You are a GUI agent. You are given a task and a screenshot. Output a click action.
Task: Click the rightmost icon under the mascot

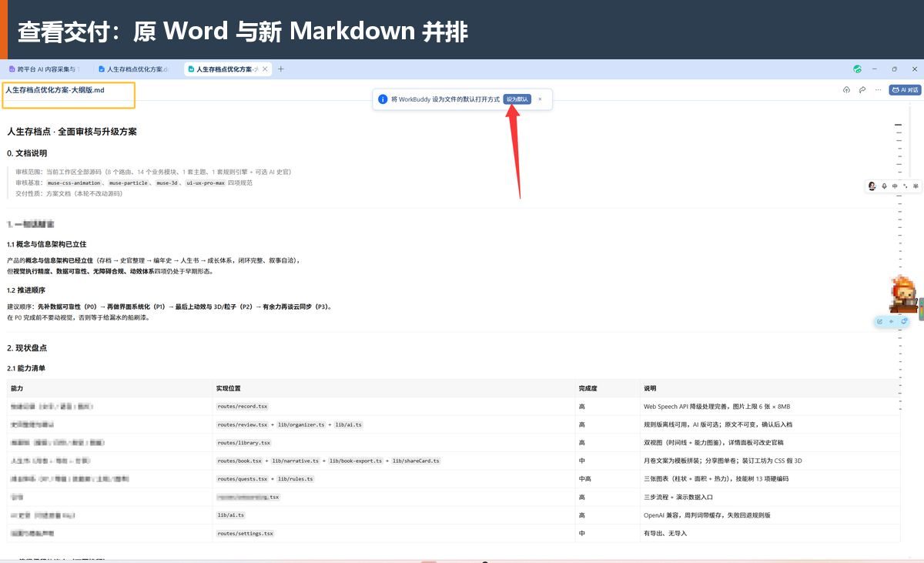point(904,321)
